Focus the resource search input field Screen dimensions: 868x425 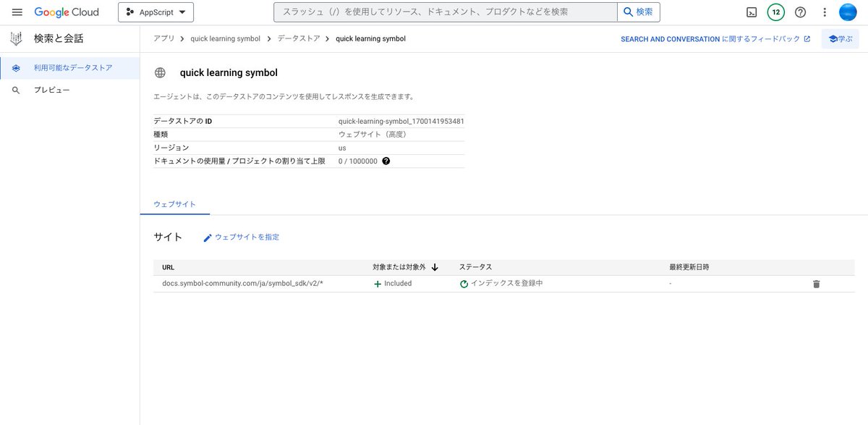pos(445,12)
